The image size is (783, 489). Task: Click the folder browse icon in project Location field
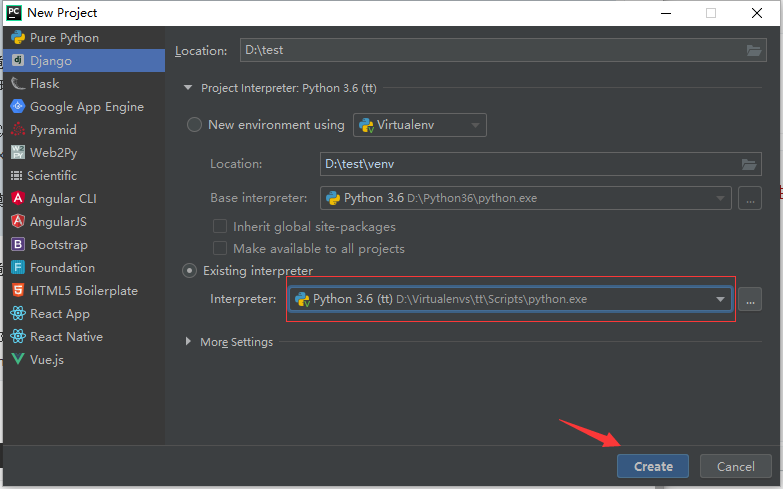pos(754,51)
